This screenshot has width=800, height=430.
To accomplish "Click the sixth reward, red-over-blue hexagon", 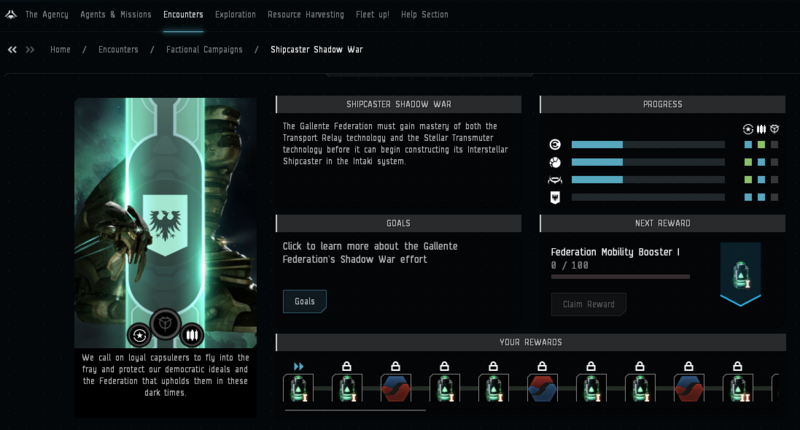I will pos(542,388).
